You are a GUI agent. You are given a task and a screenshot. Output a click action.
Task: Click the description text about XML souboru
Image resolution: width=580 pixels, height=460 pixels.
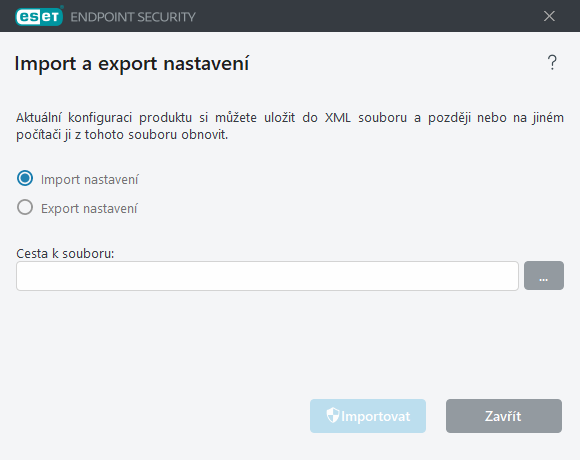point(290,126)
